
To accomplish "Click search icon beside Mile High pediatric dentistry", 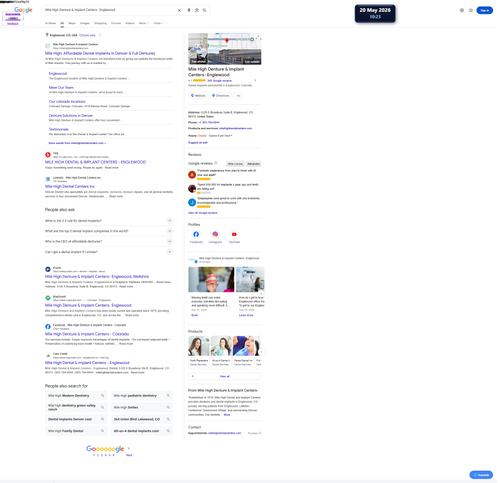I will click(168, 396).
